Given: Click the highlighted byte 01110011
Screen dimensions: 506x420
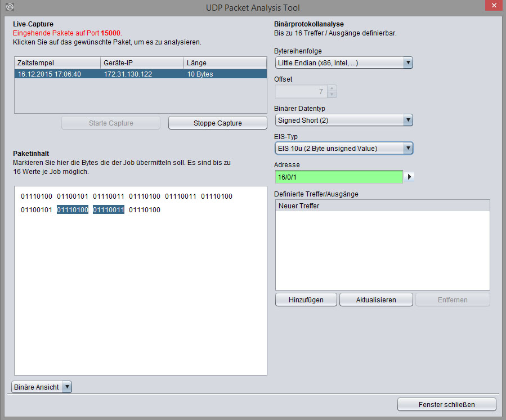Looking at the screenshot, I should coord(109,210).
